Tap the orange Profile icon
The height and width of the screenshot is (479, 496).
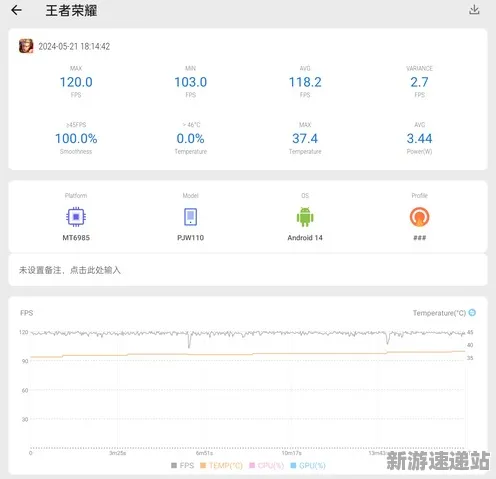(x=419, y=217)
